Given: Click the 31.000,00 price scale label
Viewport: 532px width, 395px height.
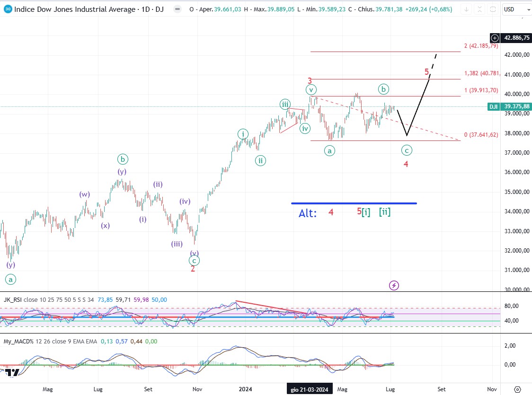Looking at the screenshot, I should tap(517, 270).
